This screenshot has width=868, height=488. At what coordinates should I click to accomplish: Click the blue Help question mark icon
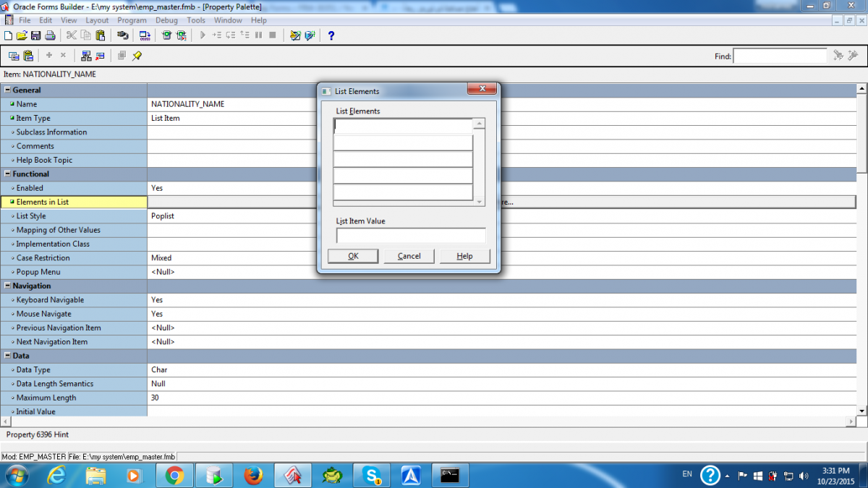point(331,35)
